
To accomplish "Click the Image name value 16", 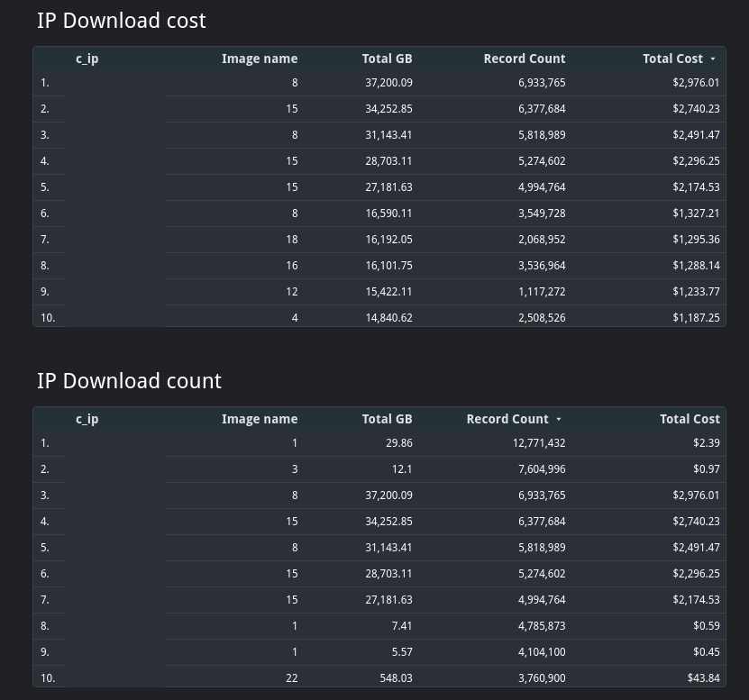I will 292,266.
